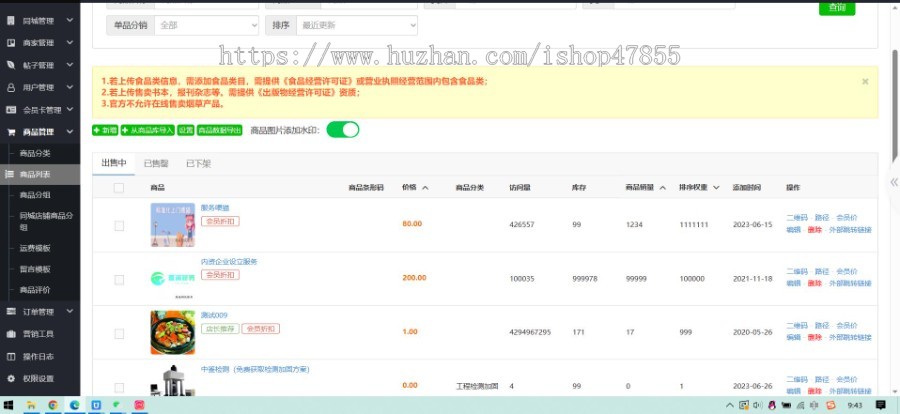Expand the 用户管理 menu chevron
This screenshot has width=900, height=414.
point(69,87)
